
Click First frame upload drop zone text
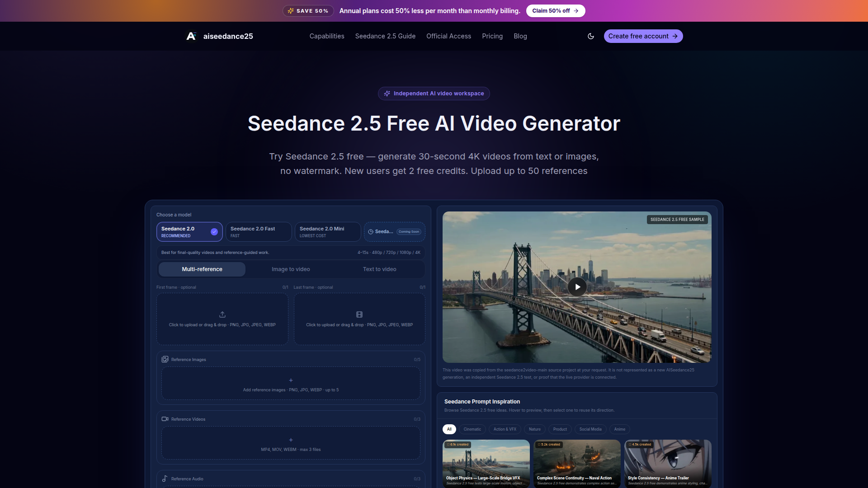click(x=222, y=325)
